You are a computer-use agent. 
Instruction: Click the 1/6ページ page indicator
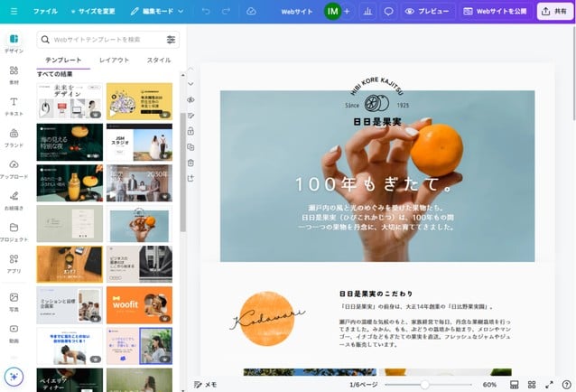tap(363, 385)
